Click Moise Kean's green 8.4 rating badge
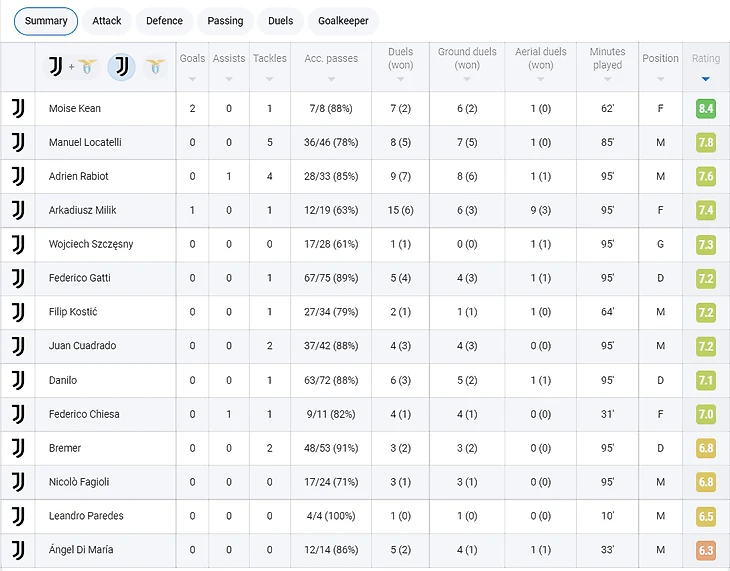Viewport: 730px width, 571px height. (x=705, y=108)
